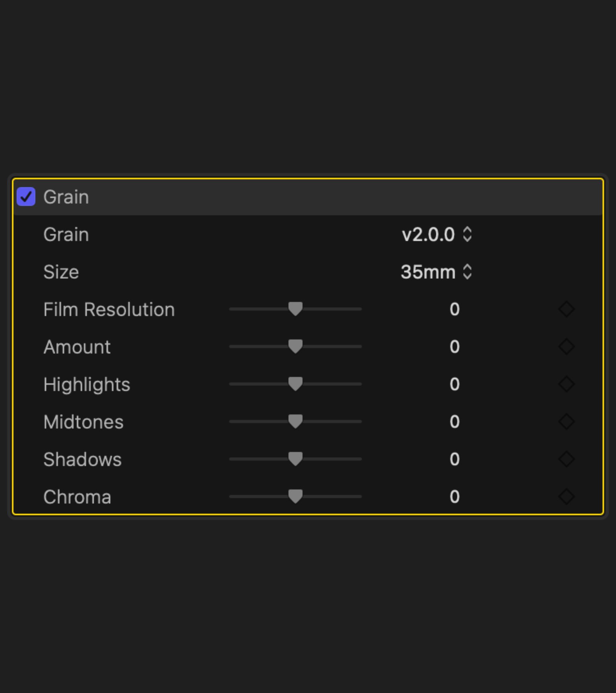Select the Film Resolution value field
616x693 pixels.
point(454,309)
